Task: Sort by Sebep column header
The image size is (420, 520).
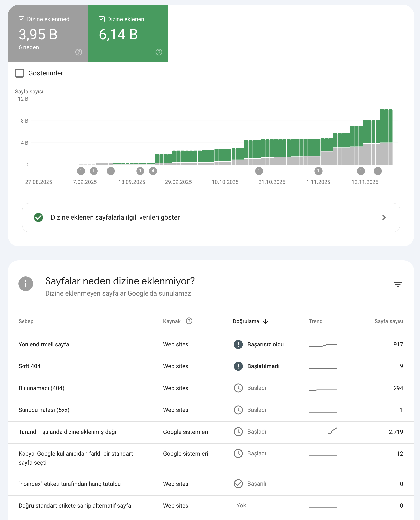Action: (26, 321)
